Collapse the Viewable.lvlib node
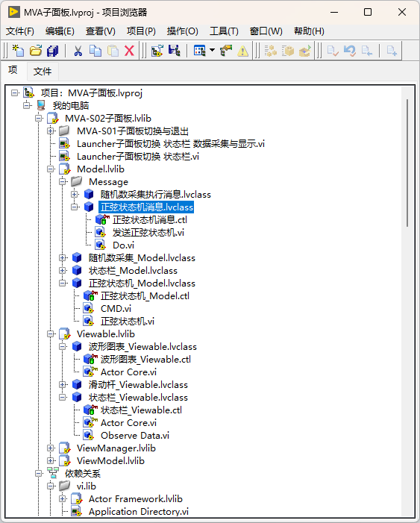 tap(51, 333)
